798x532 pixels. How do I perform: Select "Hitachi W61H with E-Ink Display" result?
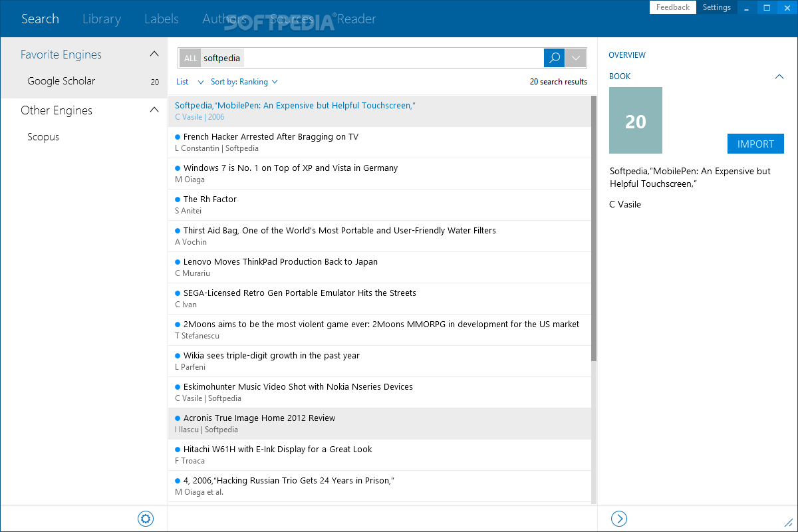[x=379, y=455]
